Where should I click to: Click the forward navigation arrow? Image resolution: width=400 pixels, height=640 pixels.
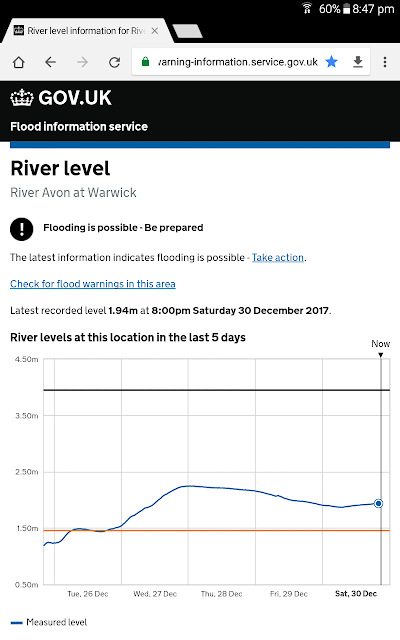point(82,62)
